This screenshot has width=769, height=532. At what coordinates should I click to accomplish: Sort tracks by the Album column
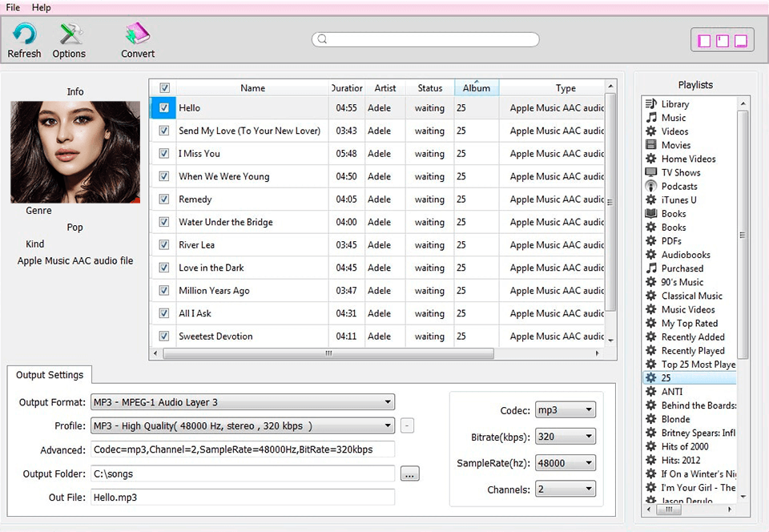[477, 87]
